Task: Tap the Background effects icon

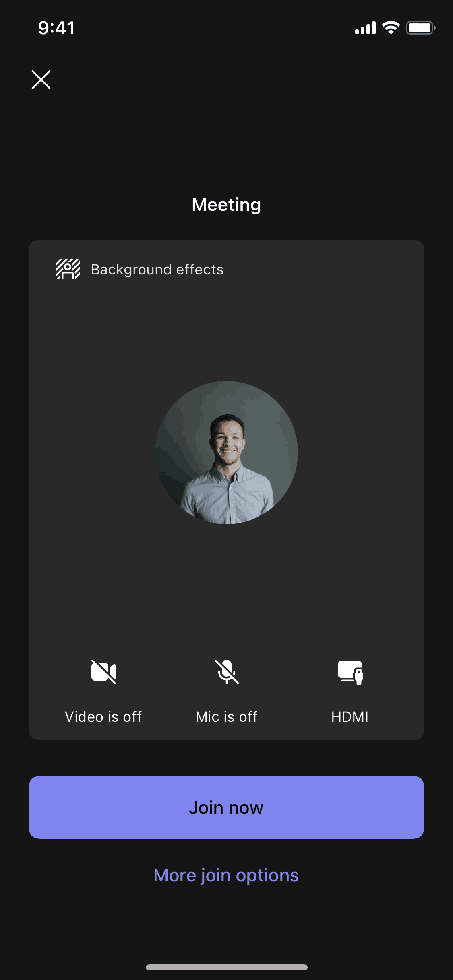Action: coord(67,269)
